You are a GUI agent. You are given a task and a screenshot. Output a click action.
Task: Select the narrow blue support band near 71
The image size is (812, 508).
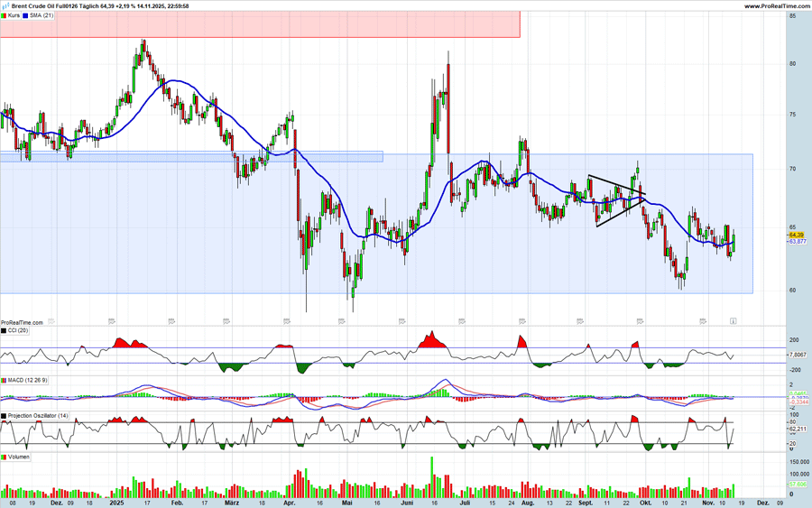(191, 156)
